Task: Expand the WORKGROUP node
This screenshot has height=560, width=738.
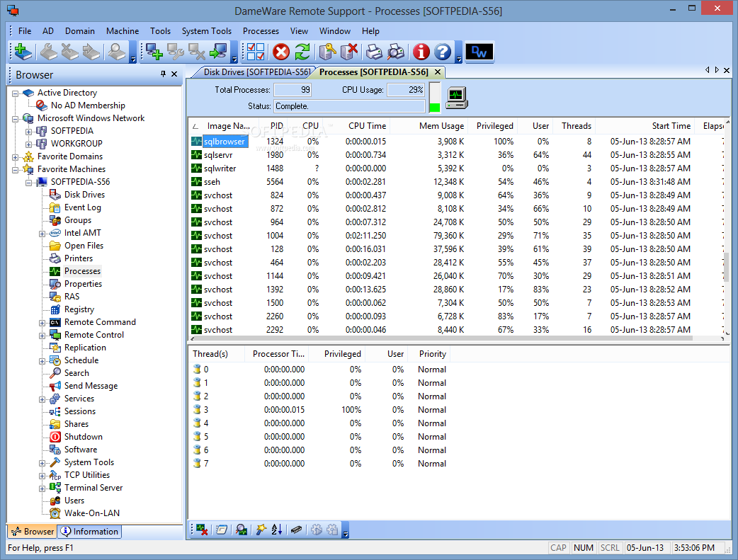Action: [29, 144]
